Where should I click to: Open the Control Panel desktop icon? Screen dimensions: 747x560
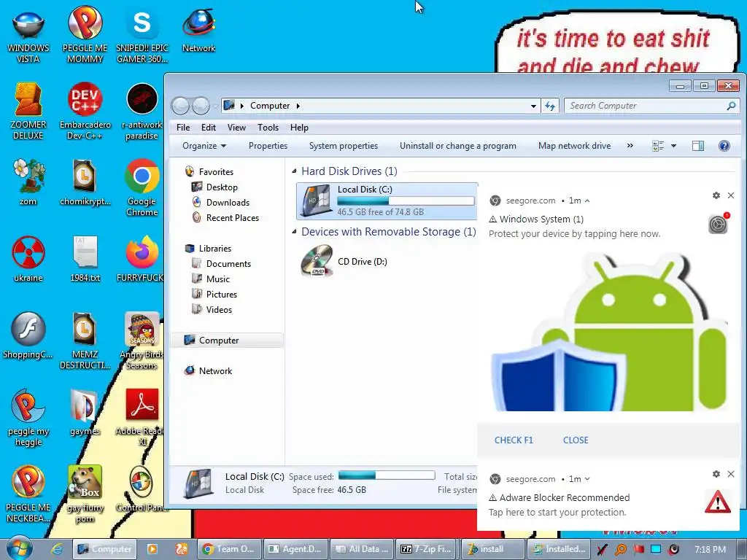tap(142, 489)
